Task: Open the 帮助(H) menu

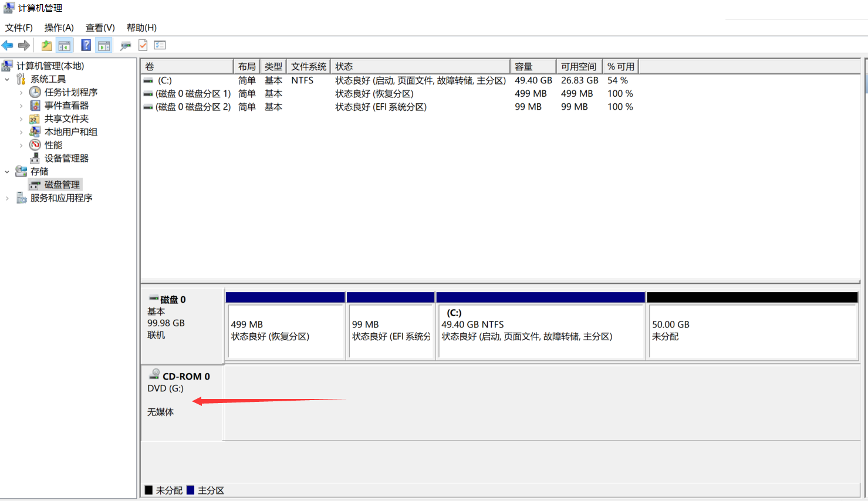Action: [141, 28]
